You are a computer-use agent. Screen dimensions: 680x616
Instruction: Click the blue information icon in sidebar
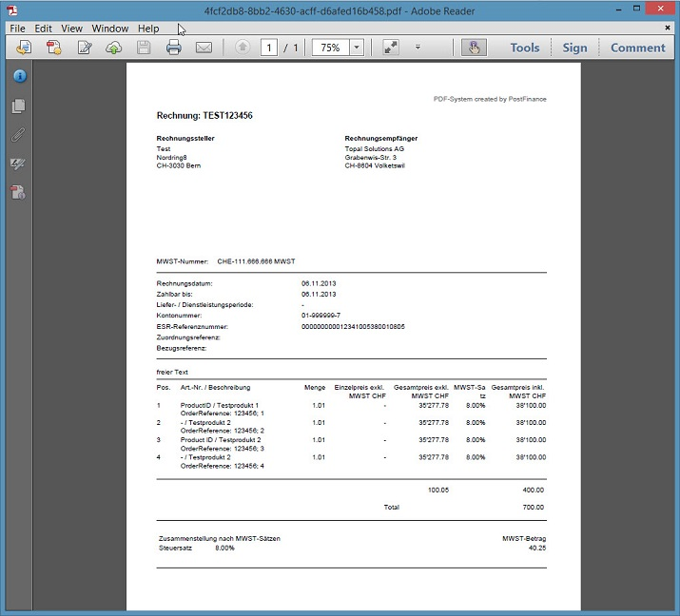(x=18, y=76)
